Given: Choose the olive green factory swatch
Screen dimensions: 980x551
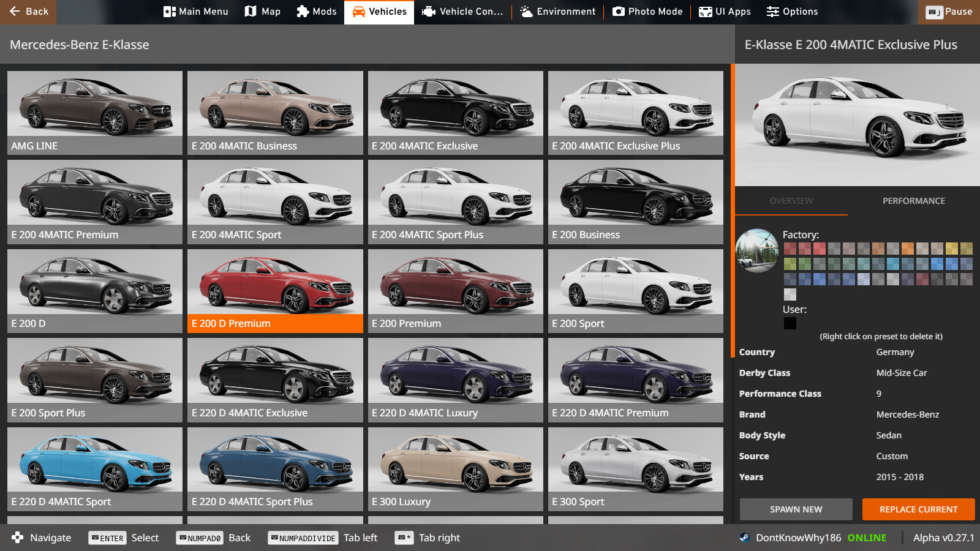Looking at the screenshot, I should click(790, 264).
